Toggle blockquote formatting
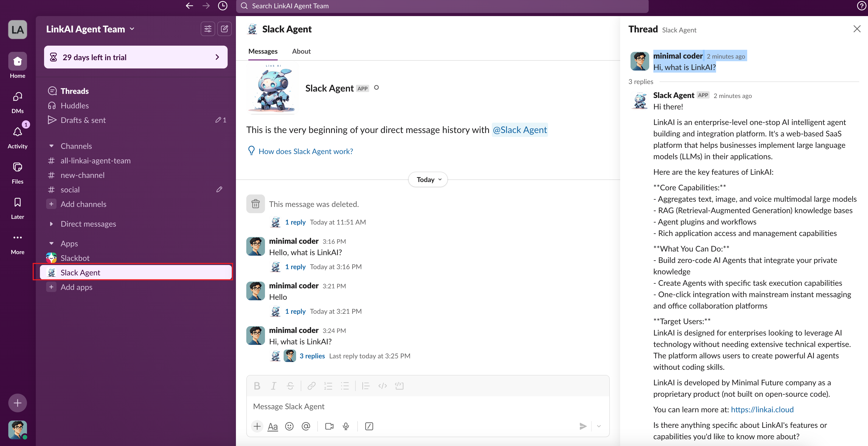Viewport: 868px width, 446px height. click(366, 386)
